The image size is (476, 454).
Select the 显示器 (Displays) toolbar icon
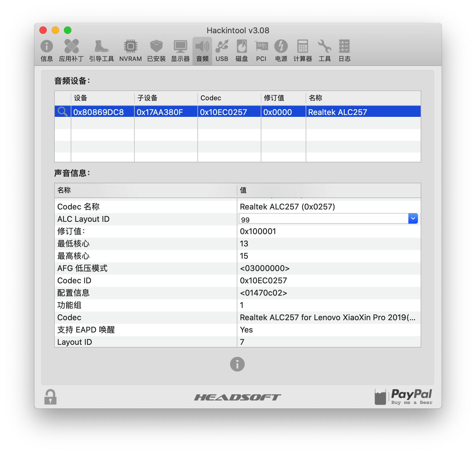(x=180, y=50)
